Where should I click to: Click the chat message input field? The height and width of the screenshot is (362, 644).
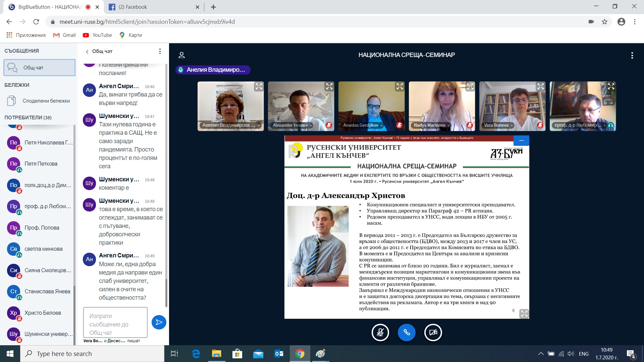click(115, 322)
